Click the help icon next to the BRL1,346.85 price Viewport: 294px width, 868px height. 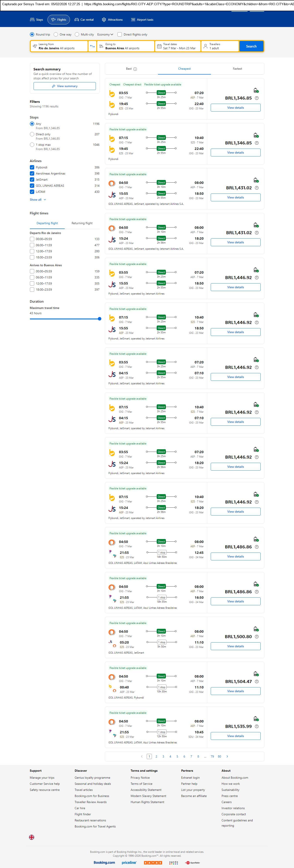click(257, 98)
